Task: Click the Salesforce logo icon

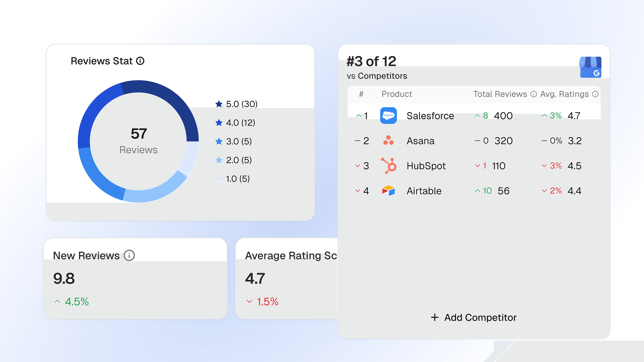Action: [x=388, y=115]
